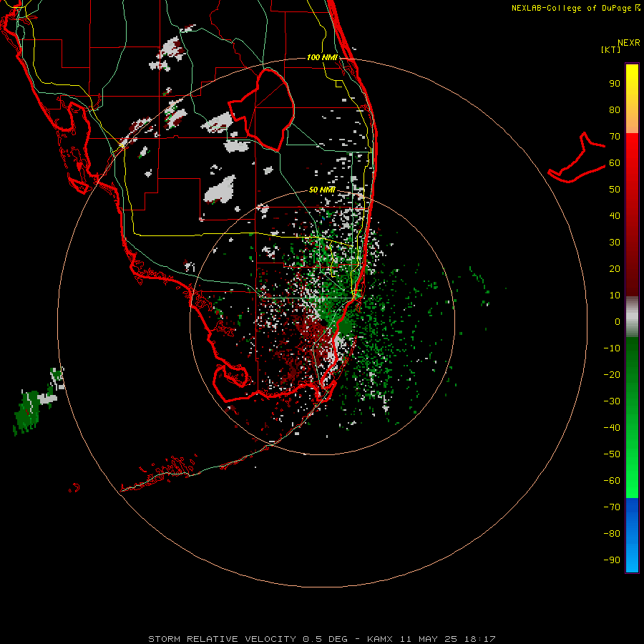Select the 60 knot scale label
Viewport: 644px width, 644px height.
point(615,162)
